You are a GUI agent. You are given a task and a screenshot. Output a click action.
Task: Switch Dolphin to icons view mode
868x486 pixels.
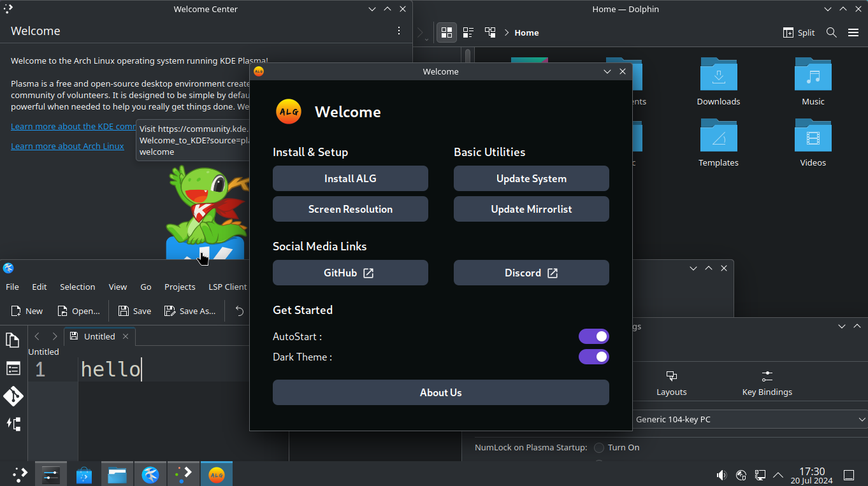click(447, 32)
